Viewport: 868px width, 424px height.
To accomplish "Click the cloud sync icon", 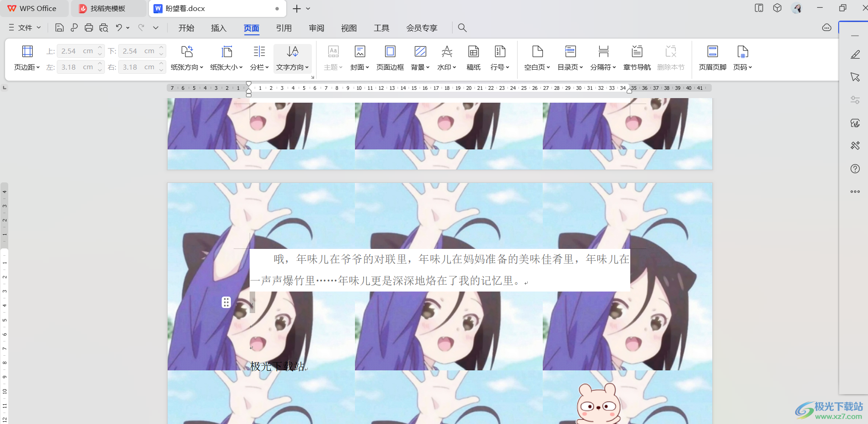I will [827, 28].
